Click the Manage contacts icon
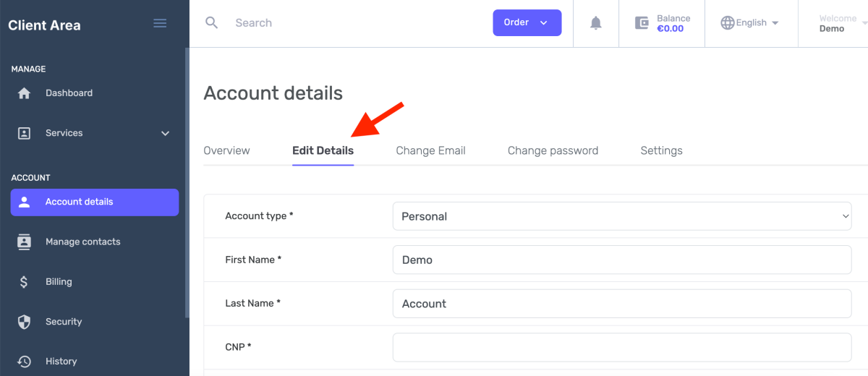This screenshot has width=868, height=376. point(25,242)
